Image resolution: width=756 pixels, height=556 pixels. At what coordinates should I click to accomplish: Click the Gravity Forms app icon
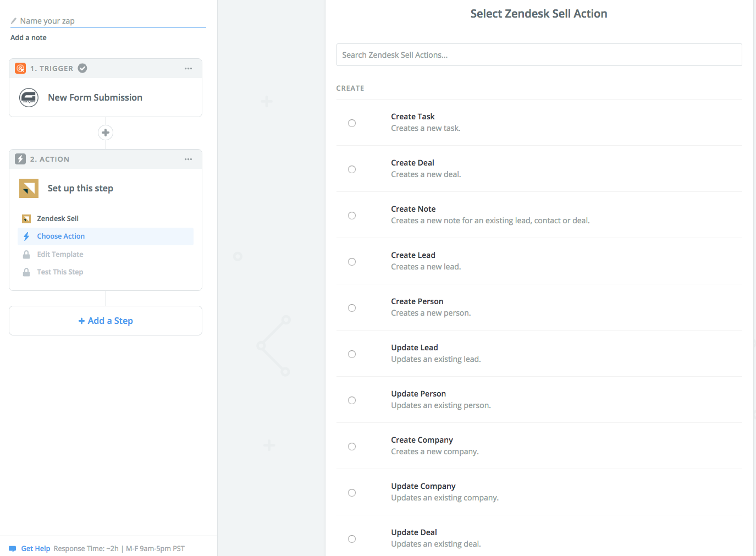(x=29, y=97)
